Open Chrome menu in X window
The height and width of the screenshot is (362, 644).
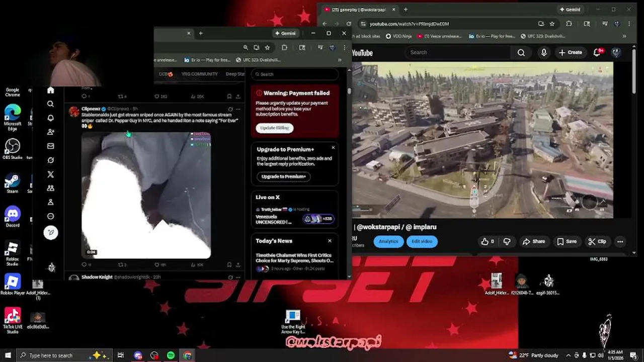[344, 47]
